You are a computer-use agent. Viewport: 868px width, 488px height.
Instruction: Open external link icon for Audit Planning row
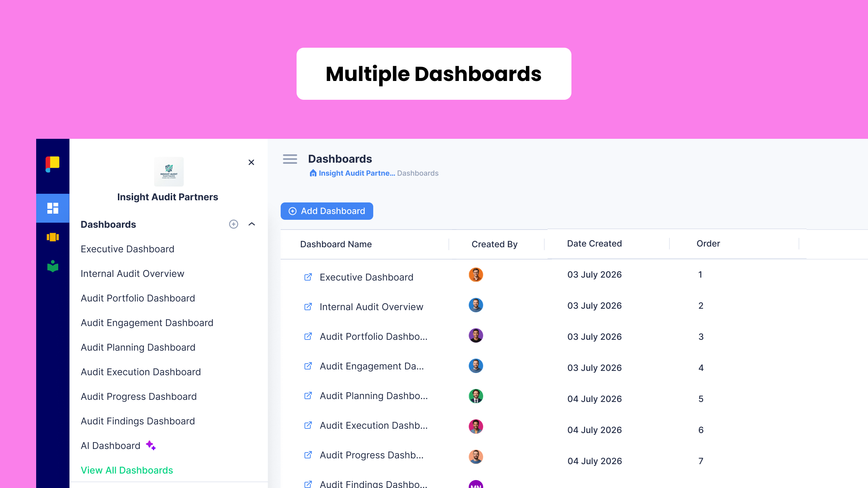pyautogui.click(x=308, y=396)
